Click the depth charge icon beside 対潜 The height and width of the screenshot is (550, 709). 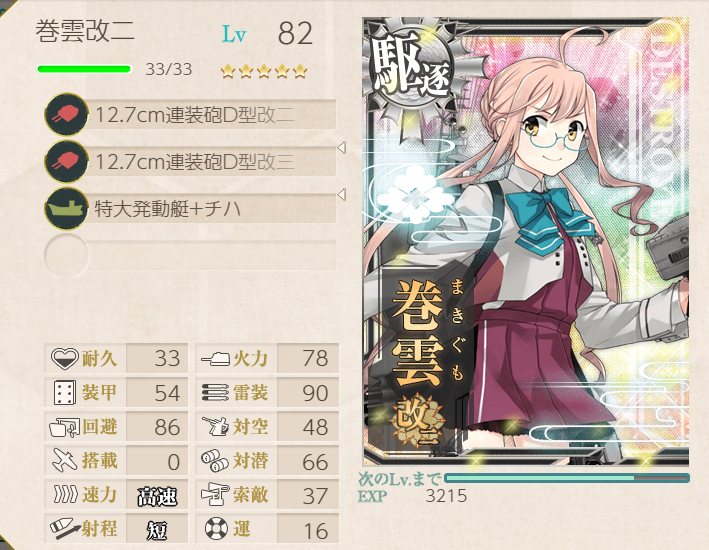[215, 460]
